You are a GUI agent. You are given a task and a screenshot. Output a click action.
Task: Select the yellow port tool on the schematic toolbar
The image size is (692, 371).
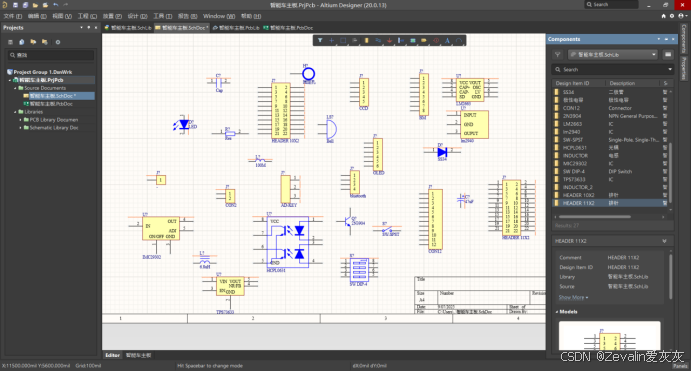(424, 41)
